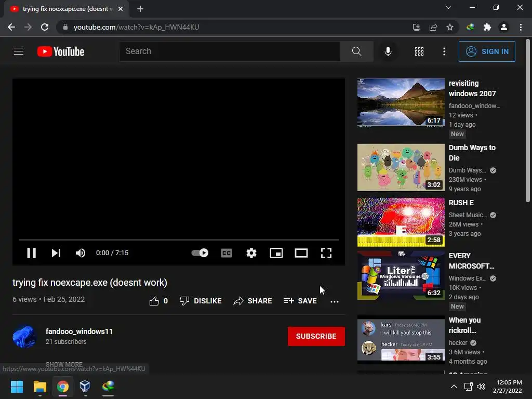This screenshot has height=399, width=532.
Task: Open player settings gear
Action: (251, 253)
